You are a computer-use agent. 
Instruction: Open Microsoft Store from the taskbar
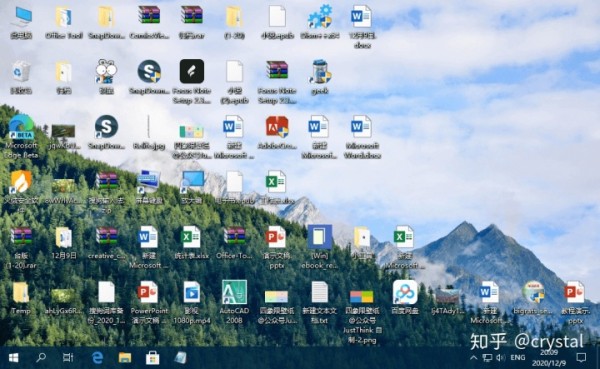coord(152,358)
